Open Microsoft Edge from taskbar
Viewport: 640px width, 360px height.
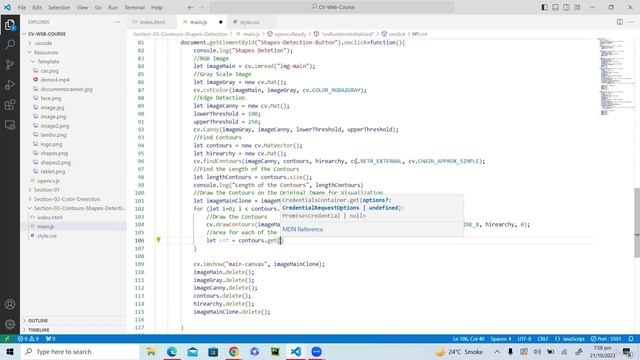[172, 351]
